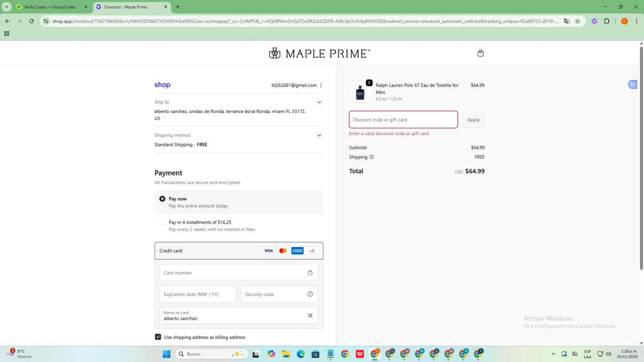Open the browser extensions puzzle icon

coord(607,21)
